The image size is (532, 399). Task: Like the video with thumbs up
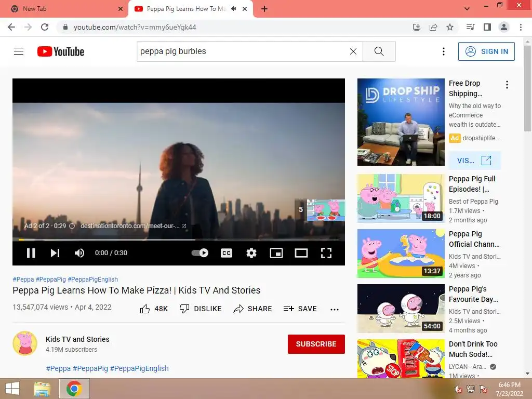pos(154,309)
